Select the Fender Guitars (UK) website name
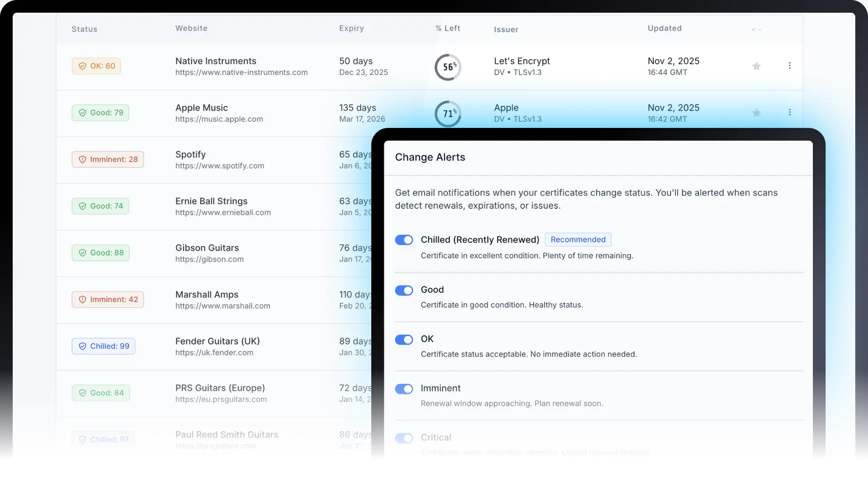Image resolution: width=868 pixels, height=488 pixels. point(217,341)
